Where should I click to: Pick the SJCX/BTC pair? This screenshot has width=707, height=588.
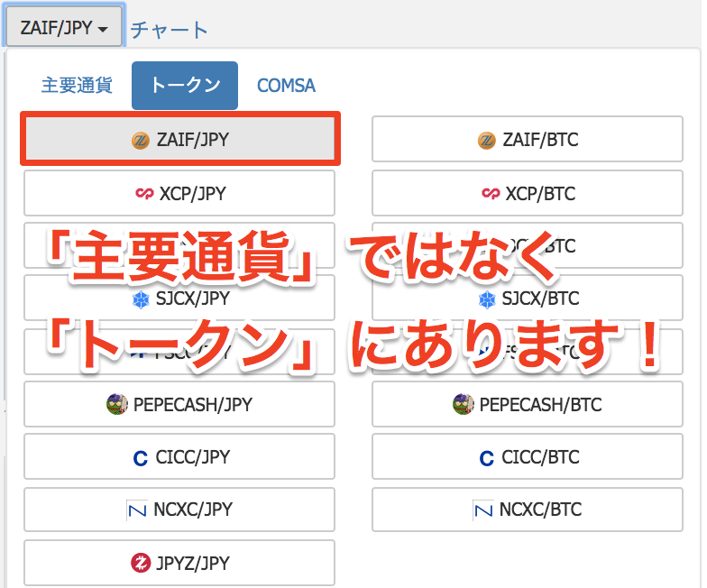[x=528, y=298]
